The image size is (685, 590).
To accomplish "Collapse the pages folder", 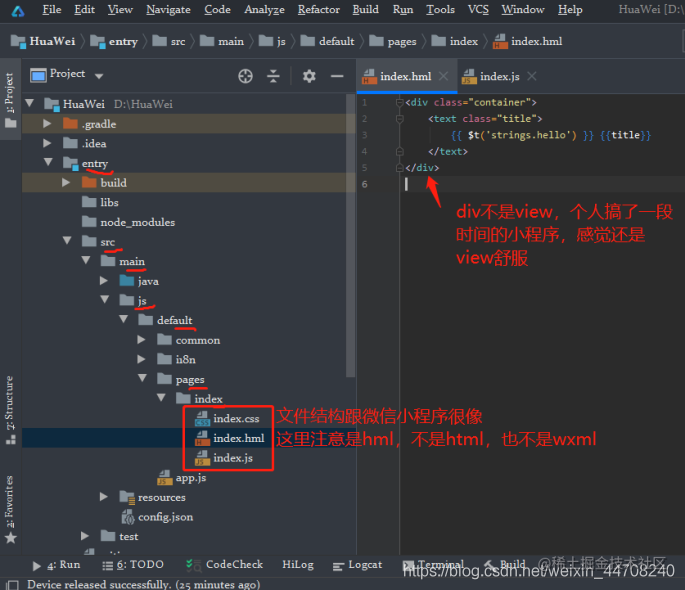I will point(142,378).
